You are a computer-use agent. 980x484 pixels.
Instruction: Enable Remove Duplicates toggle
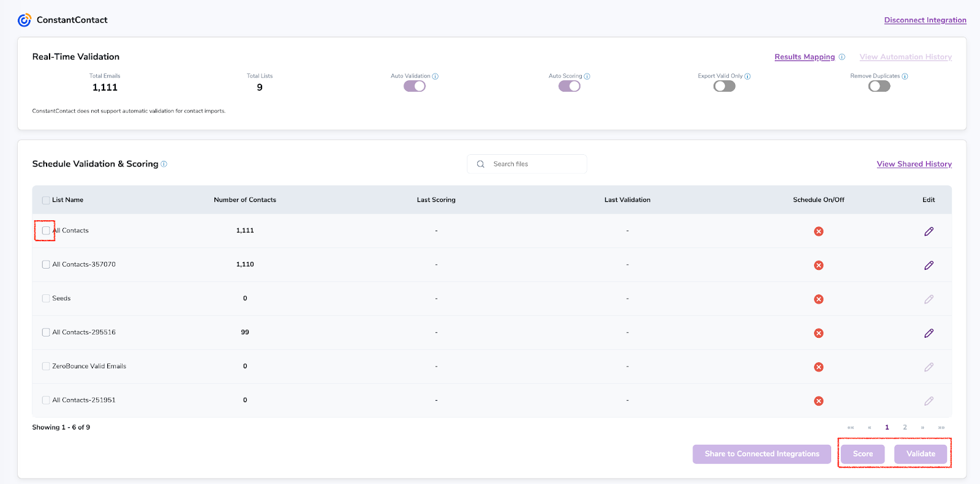880,86
